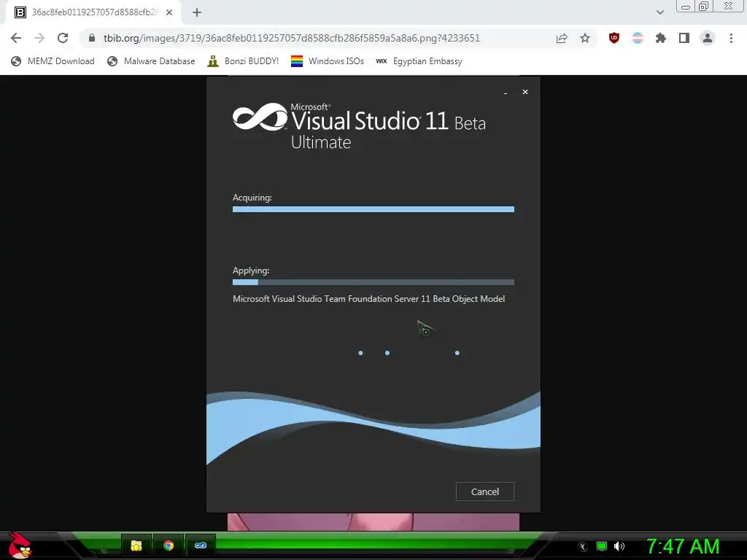
Task: Open Chrome three-dot menu
Action: [731, 38]
